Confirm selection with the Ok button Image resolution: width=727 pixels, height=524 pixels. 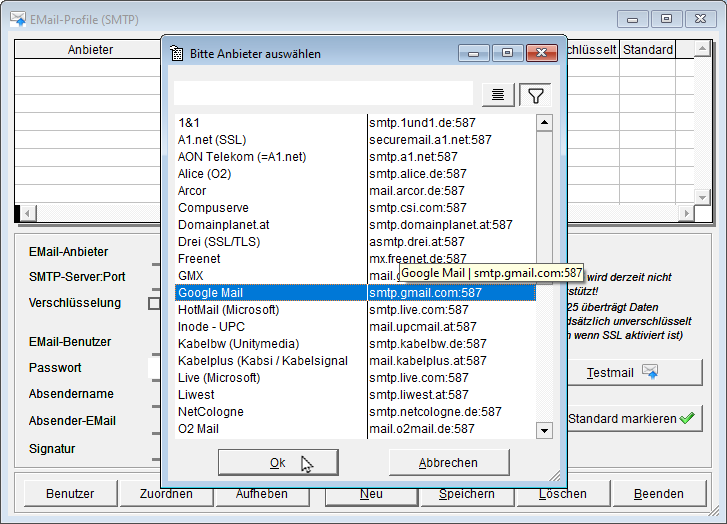tap(278, 462)
